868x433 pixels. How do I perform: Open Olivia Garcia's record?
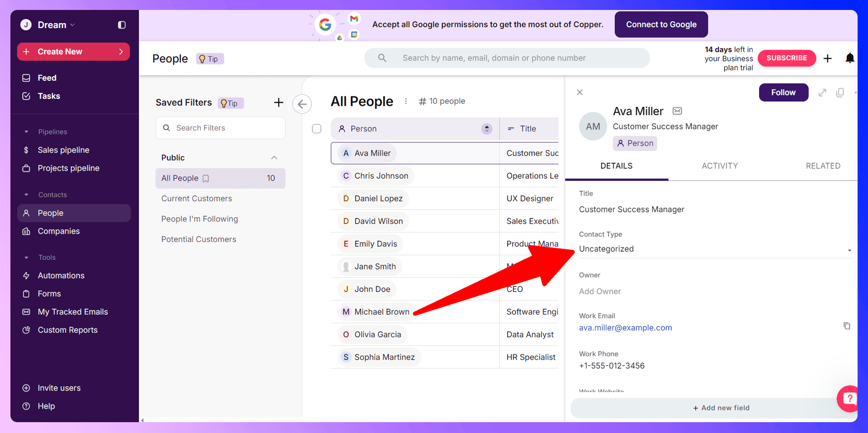(377, 334)
